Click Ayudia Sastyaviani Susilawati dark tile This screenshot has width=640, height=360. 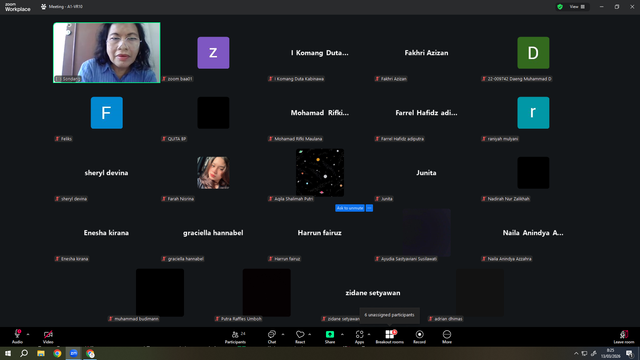427,233
